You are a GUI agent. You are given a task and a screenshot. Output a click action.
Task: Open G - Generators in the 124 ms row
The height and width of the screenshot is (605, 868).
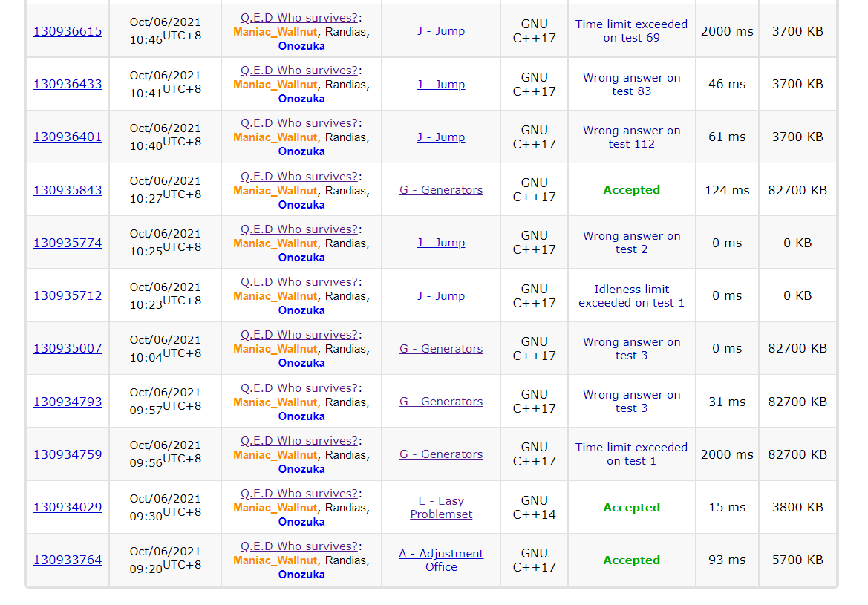click(441, 190)
